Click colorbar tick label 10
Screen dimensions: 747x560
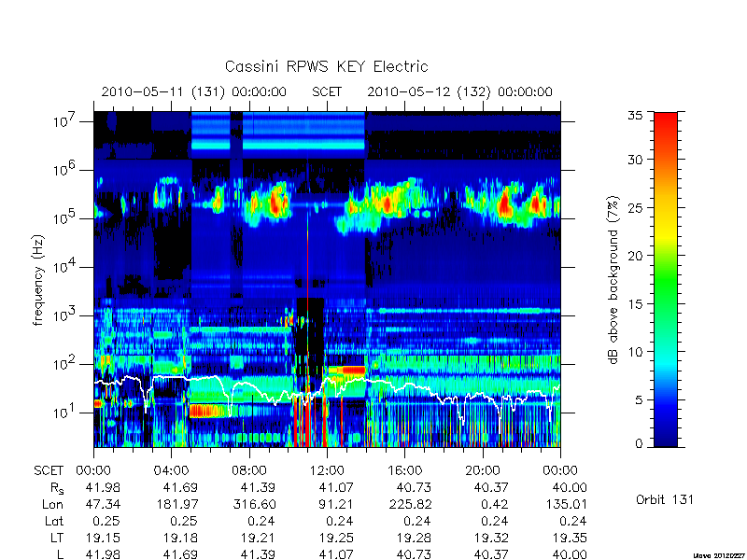click(x=634, y=352)
